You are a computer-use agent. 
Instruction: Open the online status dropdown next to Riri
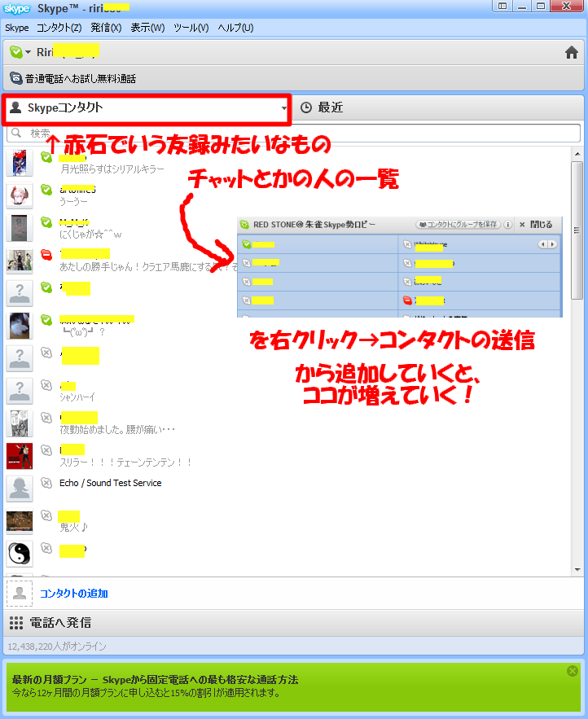(x=20, y=52)
